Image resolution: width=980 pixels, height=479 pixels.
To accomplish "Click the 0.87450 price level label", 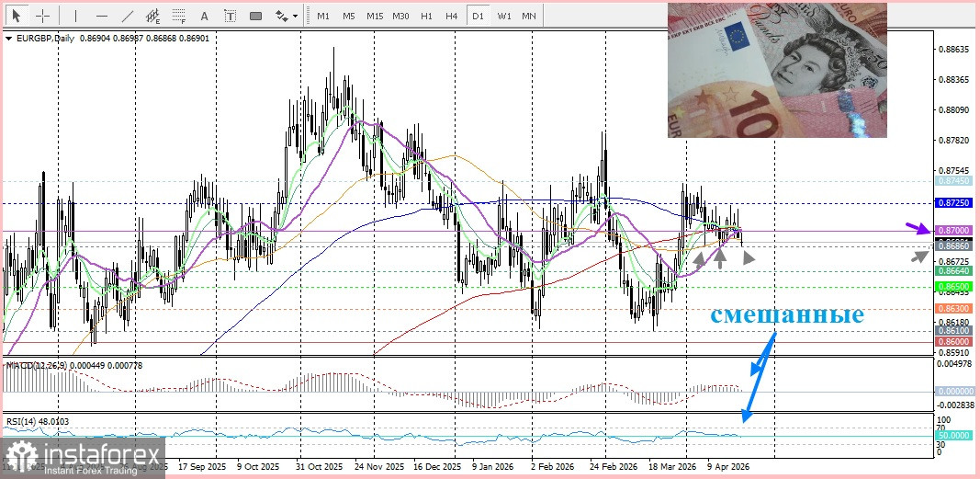I will coord(953,181).
